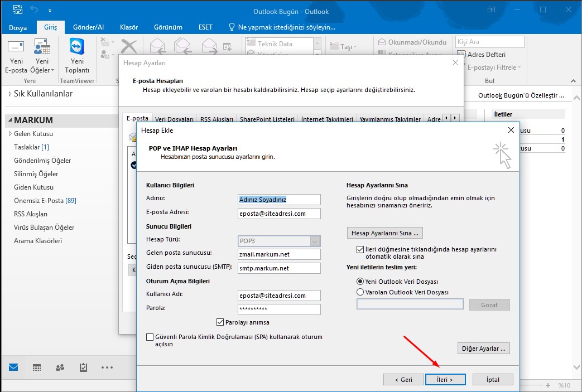The width and height of the screenshot is (582, 392).
Task: Expand Gelen Kutusu folder
Action: 10,133
